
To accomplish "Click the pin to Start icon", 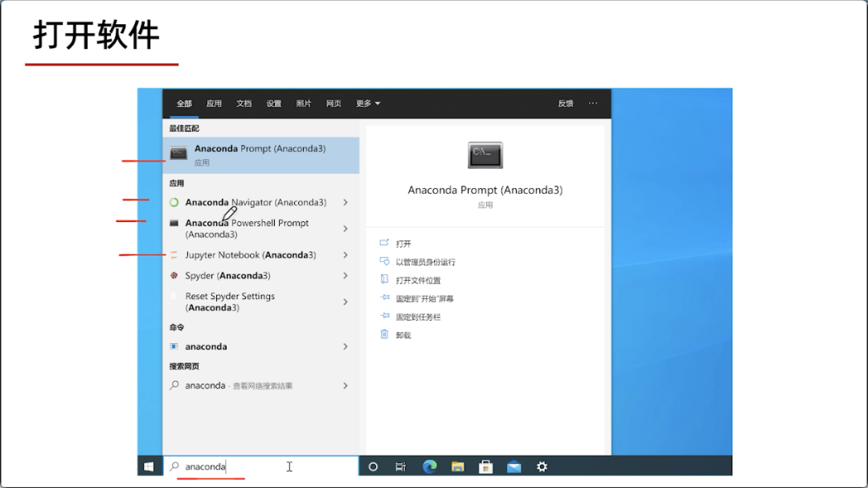I will [385, 297].
